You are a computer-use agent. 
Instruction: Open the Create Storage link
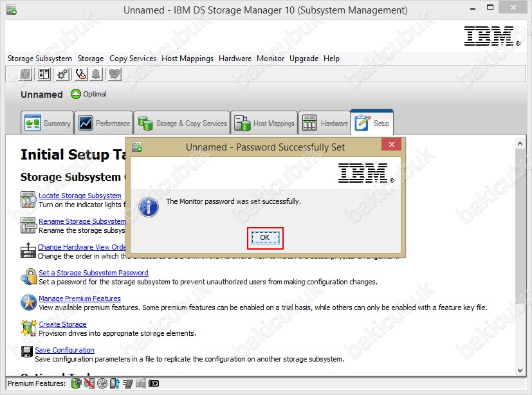(x=62, y=324)
